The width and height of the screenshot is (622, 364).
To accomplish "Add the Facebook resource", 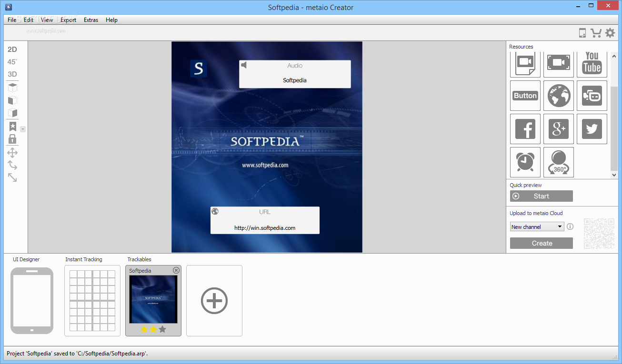I will pyautogui.click(x=525, y=129).
